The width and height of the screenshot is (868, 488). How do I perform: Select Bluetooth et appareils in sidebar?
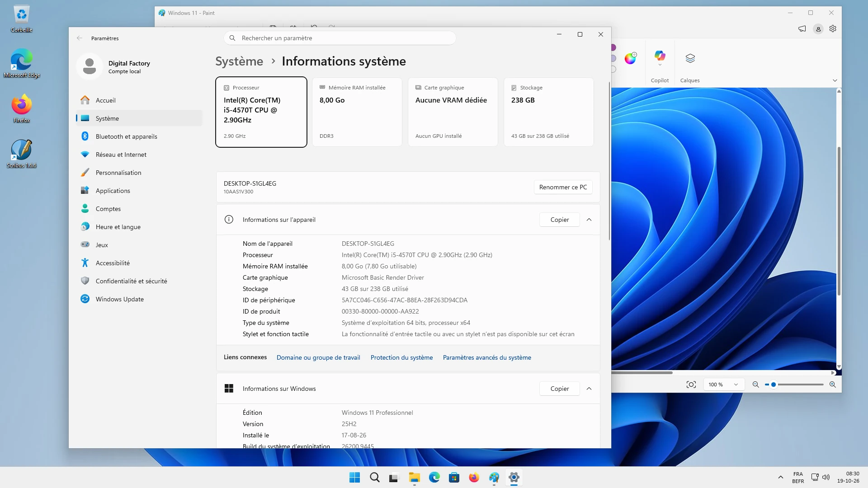pos(139,136)
